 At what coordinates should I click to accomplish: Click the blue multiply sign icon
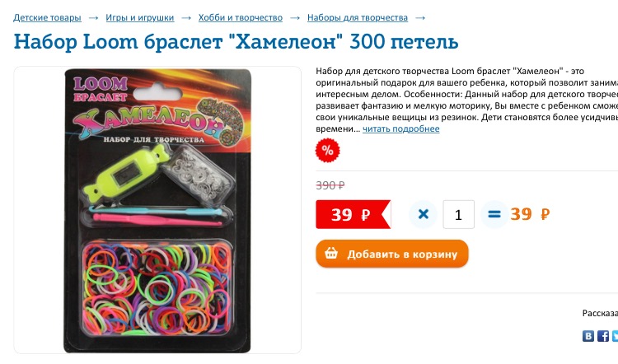point(423,214)
